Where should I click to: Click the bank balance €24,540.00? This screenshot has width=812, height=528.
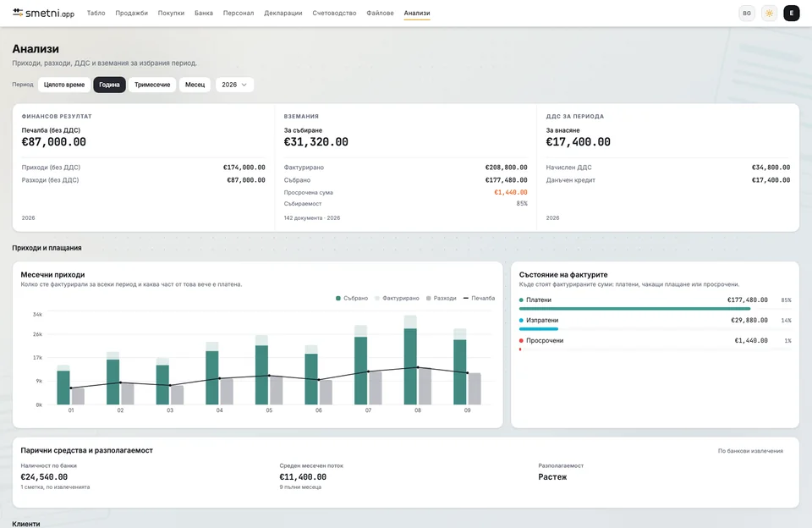[x=44, y=476]
